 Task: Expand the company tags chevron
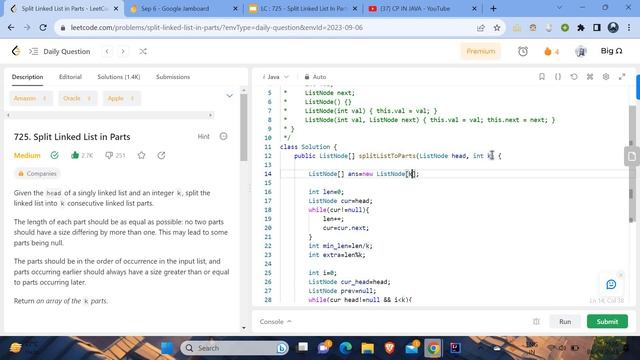(229, 96)
